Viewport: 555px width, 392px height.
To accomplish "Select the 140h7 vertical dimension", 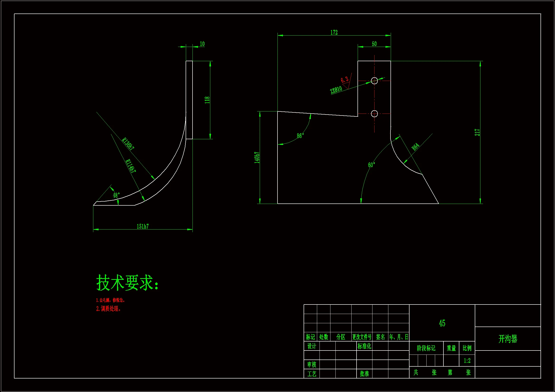I will tap(257, 157).
